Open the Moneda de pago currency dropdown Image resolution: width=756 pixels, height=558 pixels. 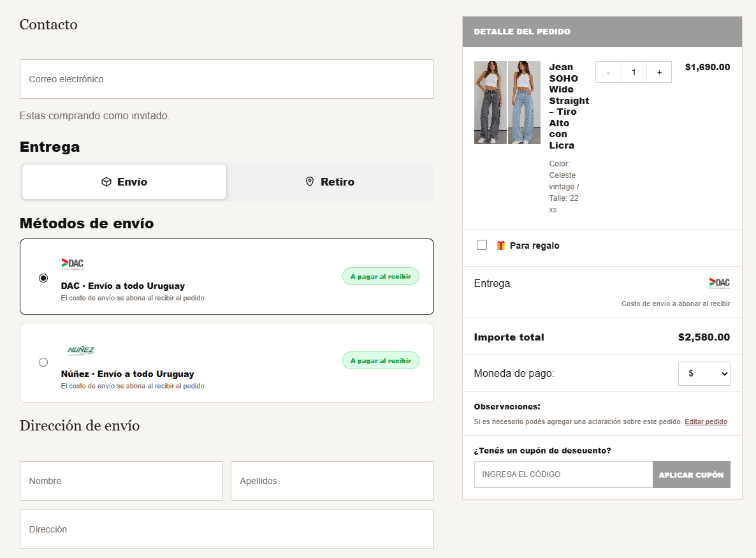click(704, 373)
